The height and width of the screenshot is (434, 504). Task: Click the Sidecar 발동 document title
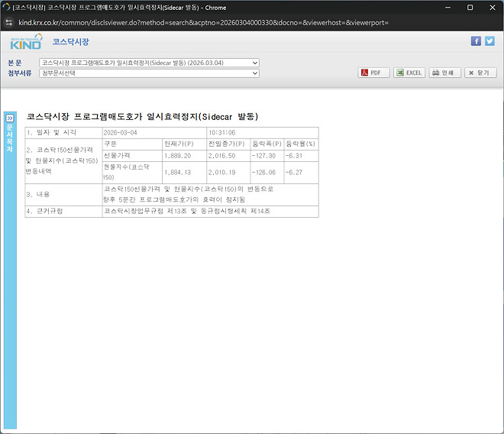coord(143,117)
